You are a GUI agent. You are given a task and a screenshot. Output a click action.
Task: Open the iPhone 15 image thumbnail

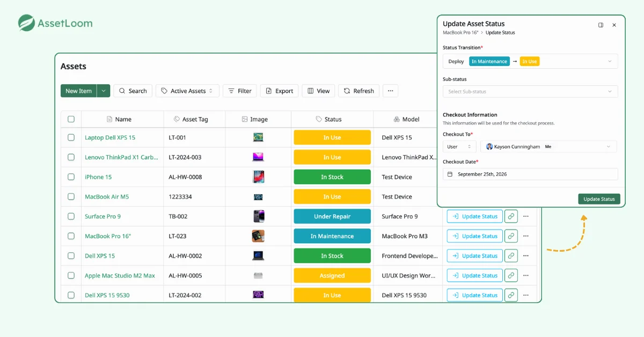click(x=258, y=177)
